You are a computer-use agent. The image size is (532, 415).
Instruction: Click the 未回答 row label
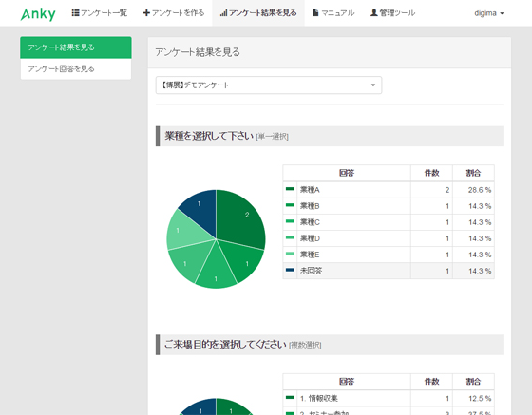pos(312,272)
